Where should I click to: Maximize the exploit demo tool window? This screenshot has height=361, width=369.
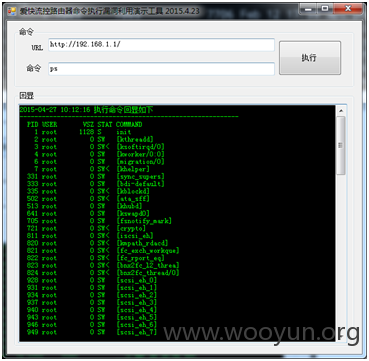click(325, 9)
